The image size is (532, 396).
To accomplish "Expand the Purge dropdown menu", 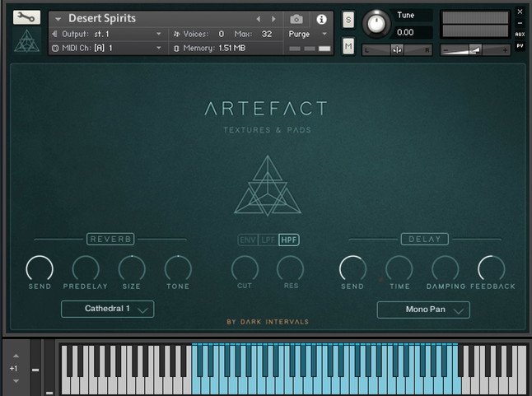I will click(x=308, y=34).
